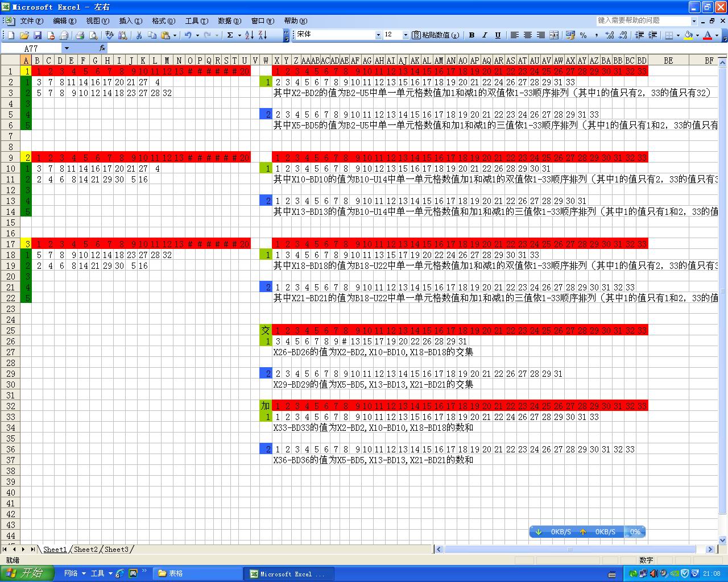The image size is (728, 582).
Task: Increase decimal places
Action: click(610, 35)
